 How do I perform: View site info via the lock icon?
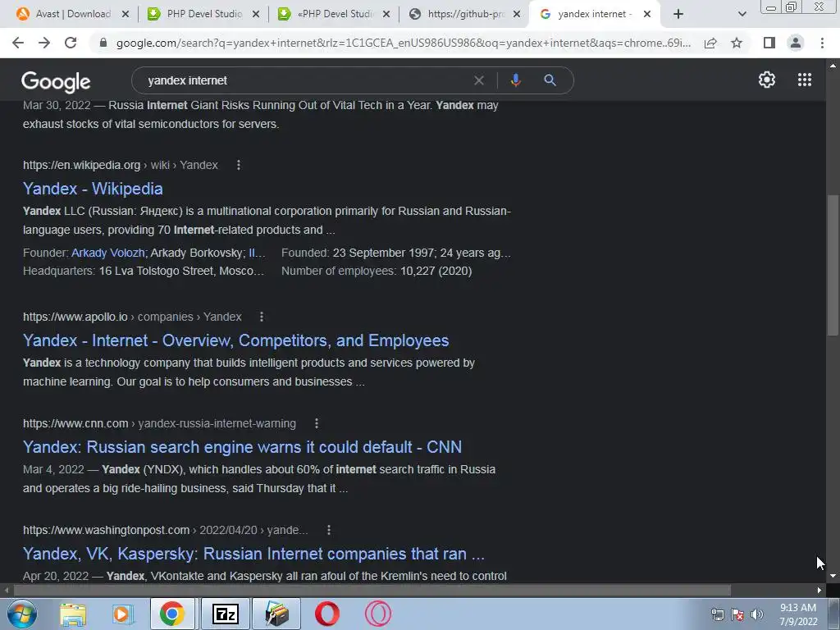[x=103, y=43]
